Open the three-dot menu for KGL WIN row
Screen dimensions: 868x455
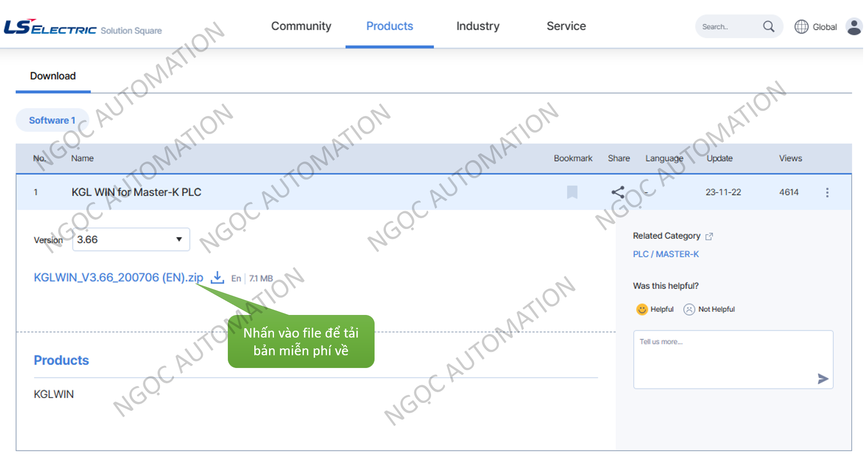click(x=827, y=193)
